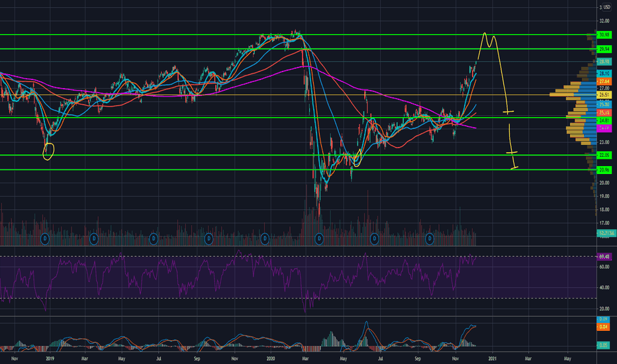Click the 40.00 tick on RSI axis
The width and height of the screenshot is (617, 364).
(604, 288)
